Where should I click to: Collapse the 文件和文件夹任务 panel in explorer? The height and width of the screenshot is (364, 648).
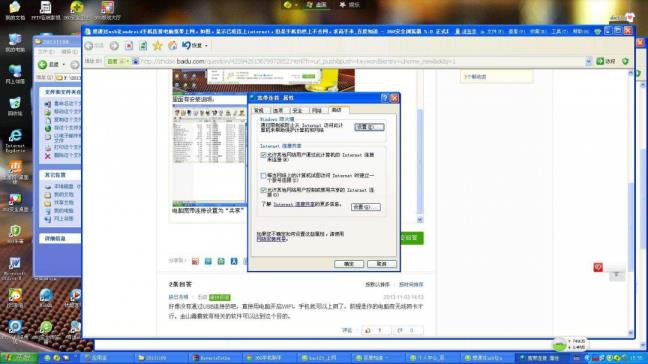tap(60, 92)
